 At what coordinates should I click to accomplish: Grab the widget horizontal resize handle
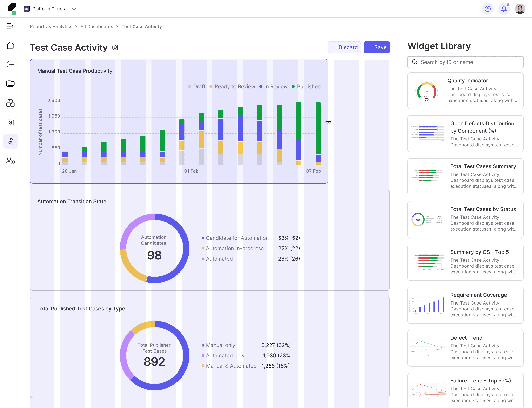tap(328, 122)
